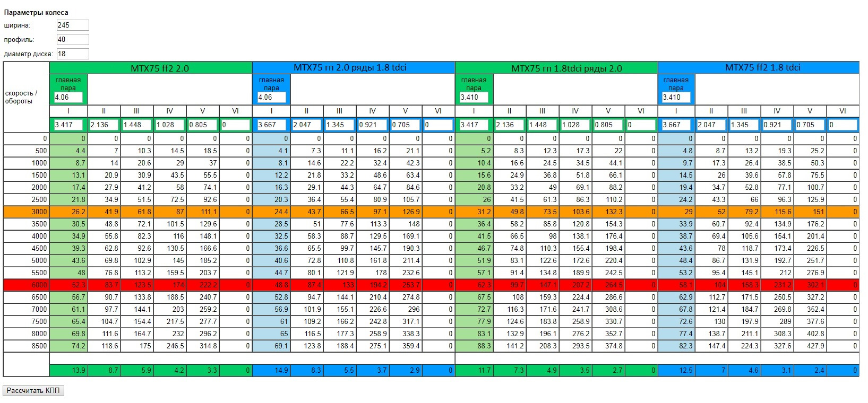Click the MTX75 ff2 2.0 section header
Screen dimensions: 868x403
pyautogui.click(x=151, y=68)
